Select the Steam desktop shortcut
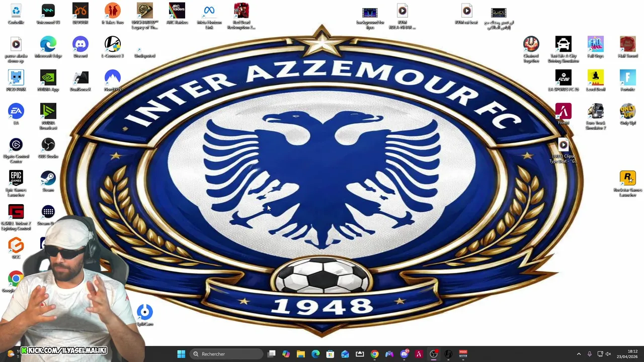 [48, 182]
